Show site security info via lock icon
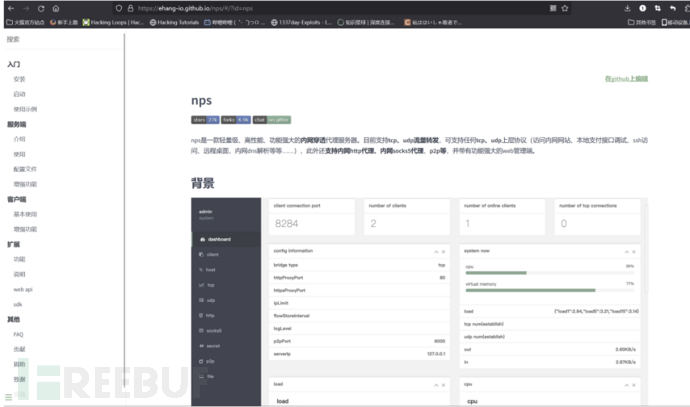The image size is (690, 407). point(130,8)
